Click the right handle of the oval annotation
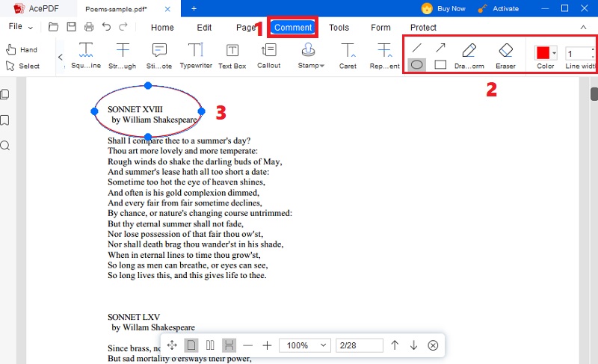 coord(201,111)
